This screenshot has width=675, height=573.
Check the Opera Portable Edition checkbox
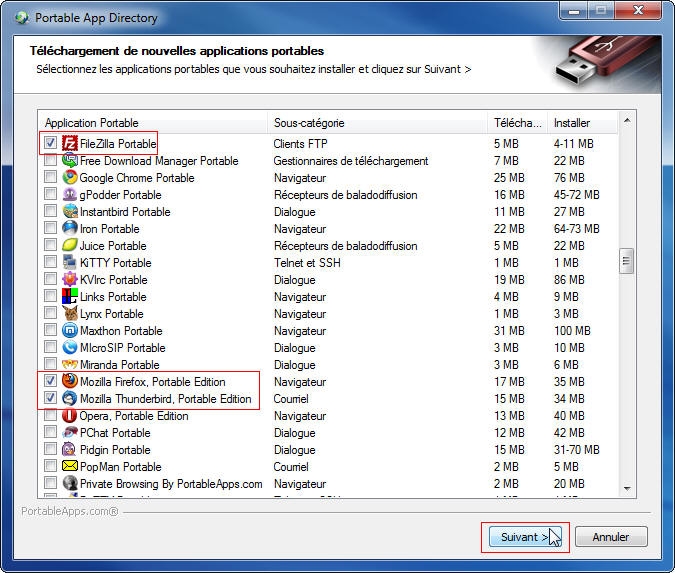point(50,415)
